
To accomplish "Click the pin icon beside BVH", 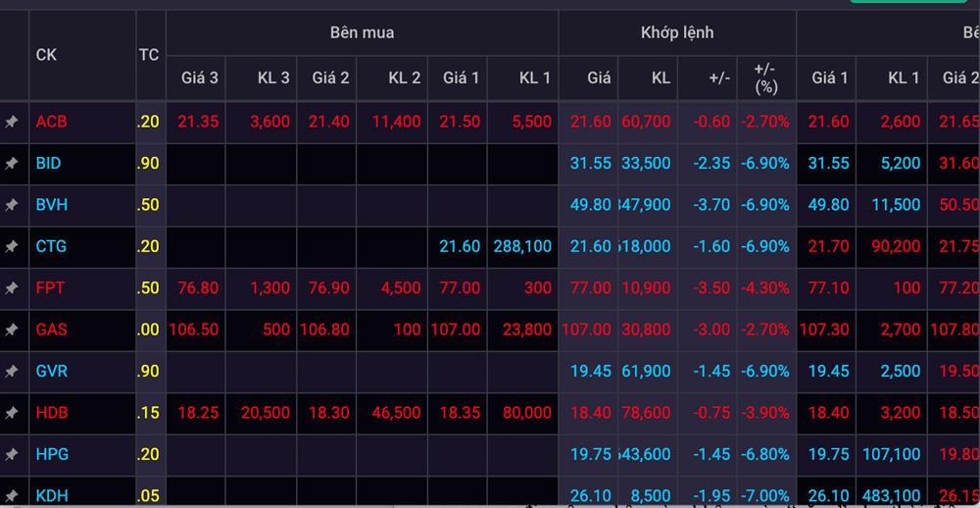I will (x=12, y=205).
